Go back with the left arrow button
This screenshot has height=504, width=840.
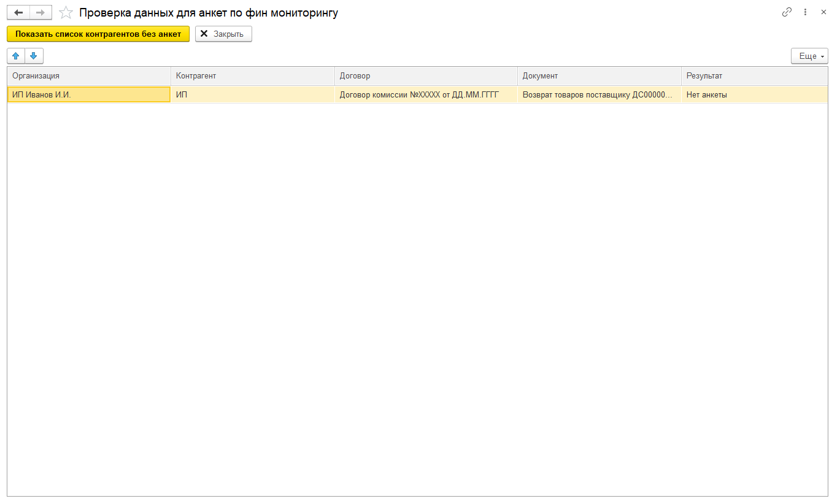coord(18,12)
